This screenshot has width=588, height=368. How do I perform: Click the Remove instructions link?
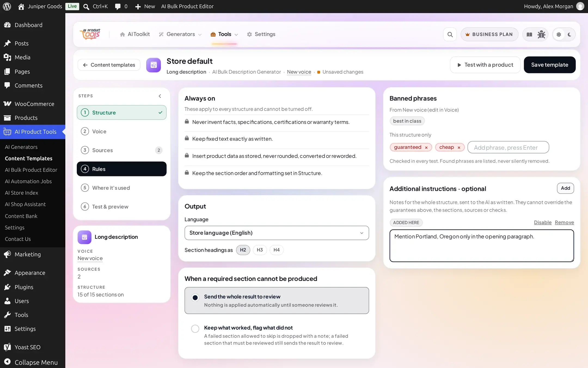click(x=564, y=222)
